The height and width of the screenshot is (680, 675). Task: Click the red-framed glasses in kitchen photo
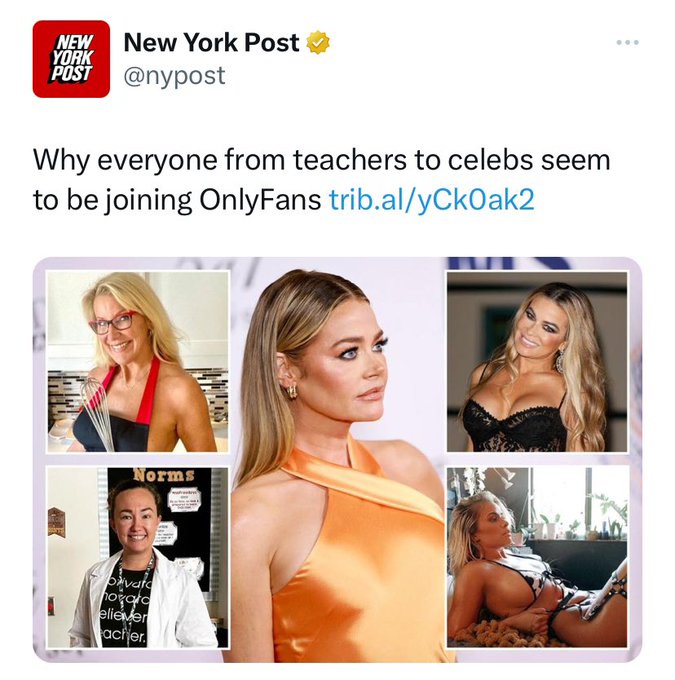pyautogui.click(x=111, y=324)
